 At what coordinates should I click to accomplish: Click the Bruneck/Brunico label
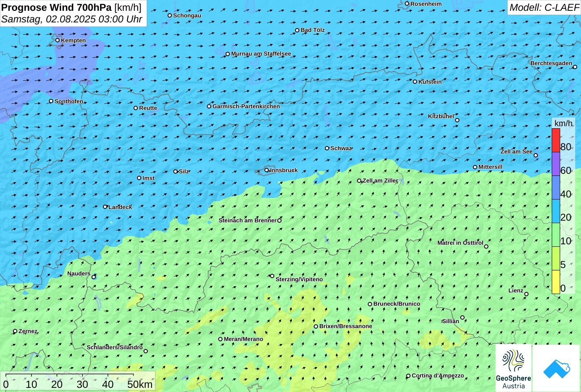click(x=397, y=304)
